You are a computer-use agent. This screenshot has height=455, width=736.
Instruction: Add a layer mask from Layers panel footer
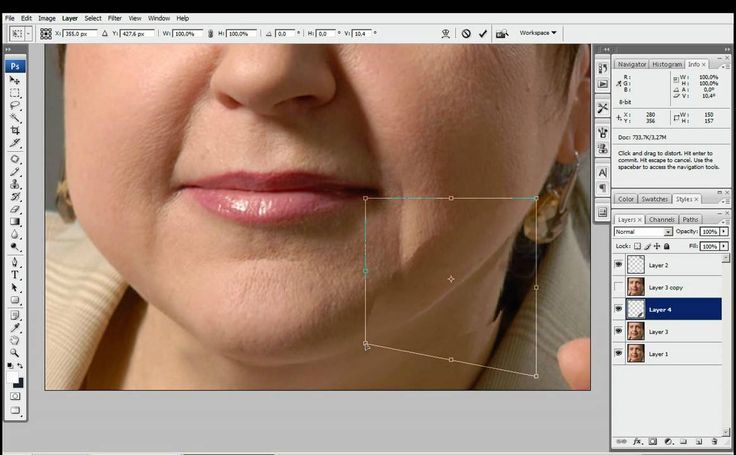tap(653, 441)
